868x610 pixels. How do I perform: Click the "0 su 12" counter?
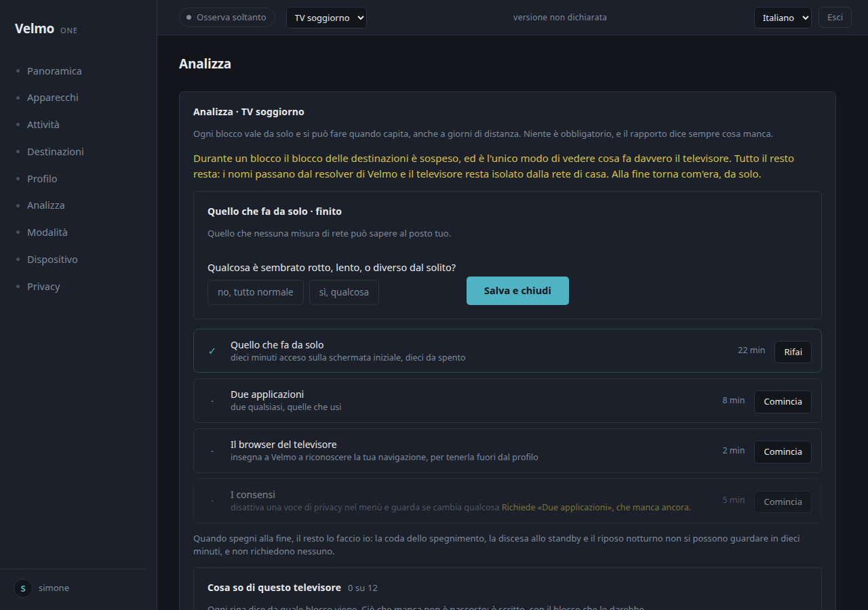pyautogui.click(x=363, y=588)
